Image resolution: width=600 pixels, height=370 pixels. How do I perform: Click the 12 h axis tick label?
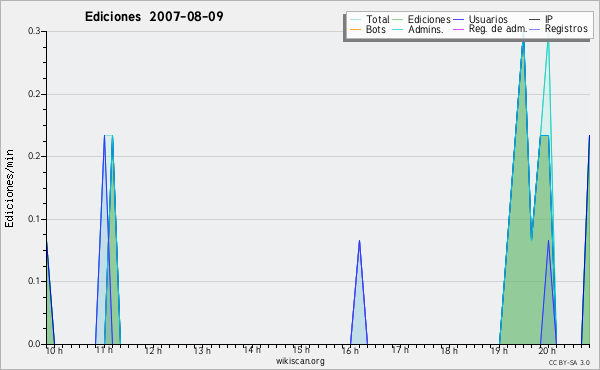[x=153, y=350]
